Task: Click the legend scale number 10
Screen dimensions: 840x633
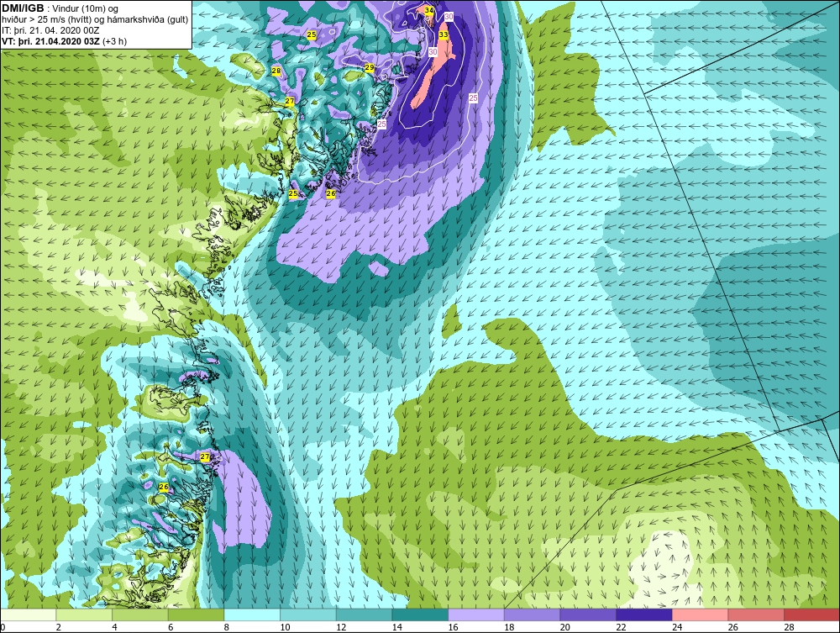Action: (285, 627)
